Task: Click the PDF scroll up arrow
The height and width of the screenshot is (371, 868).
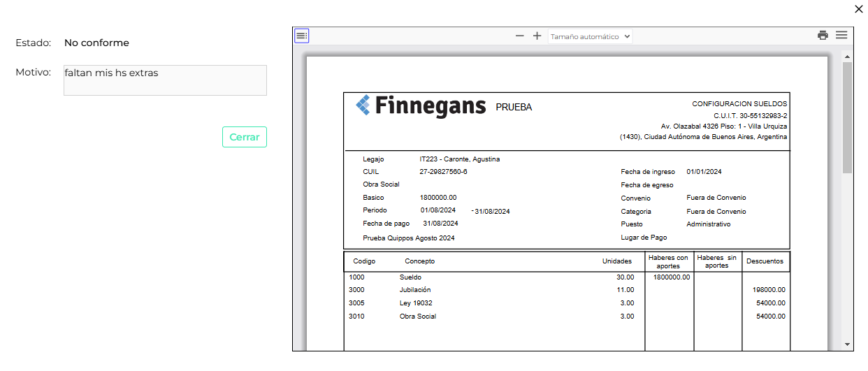Action: point(847,57)
